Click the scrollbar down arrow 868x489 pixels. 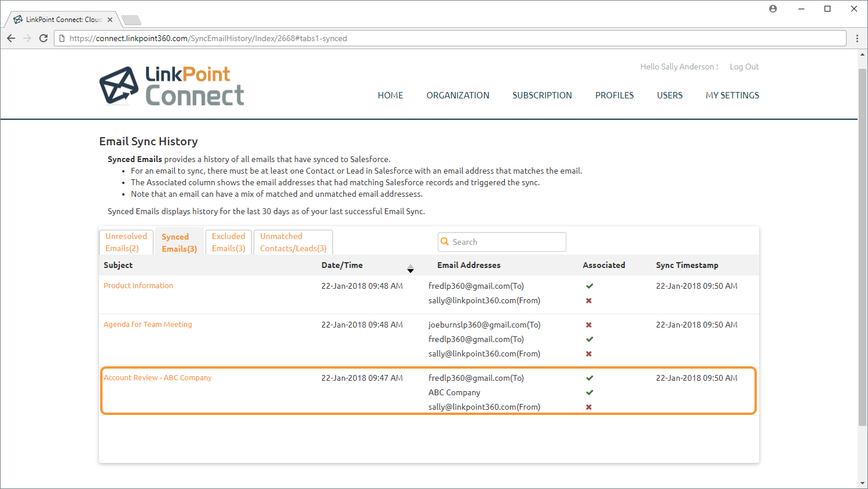(x=862, y=483)
